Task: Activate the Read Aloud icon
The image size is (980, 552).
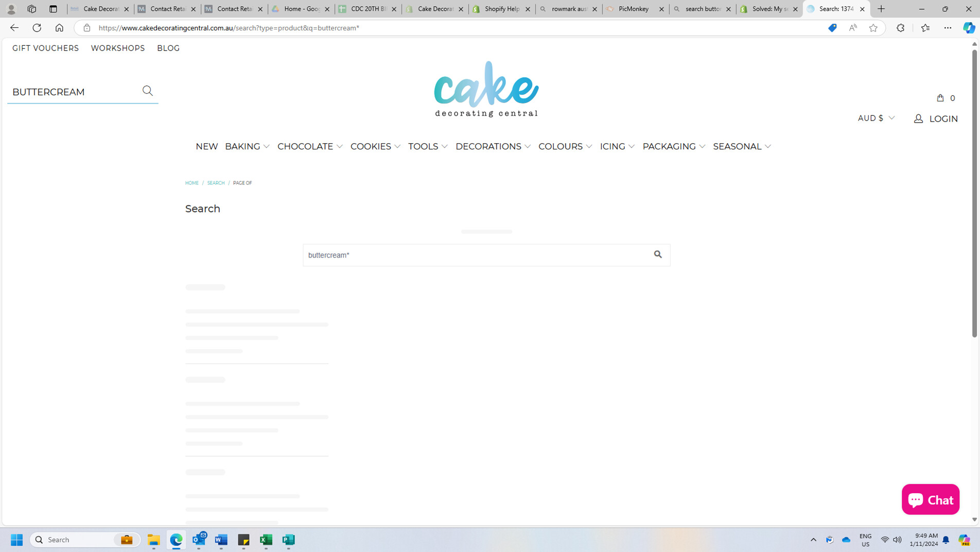Action: coord(853,28)
